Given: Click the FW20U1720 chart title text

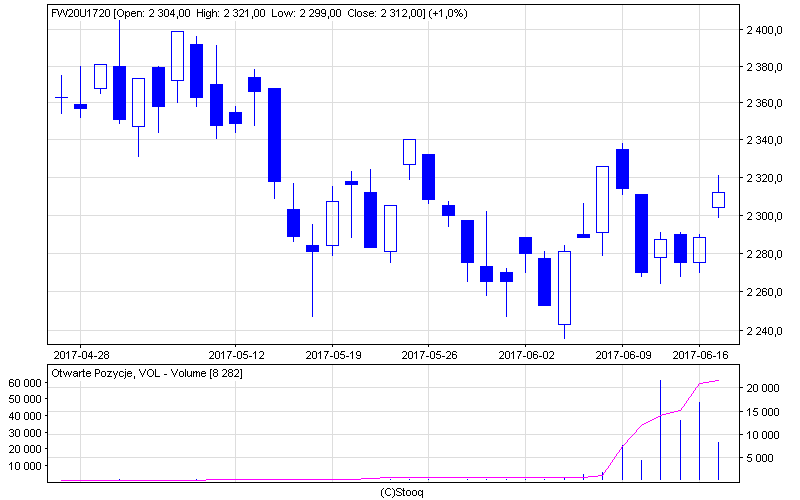Looking at the screenshot, I should click(81, 13).
